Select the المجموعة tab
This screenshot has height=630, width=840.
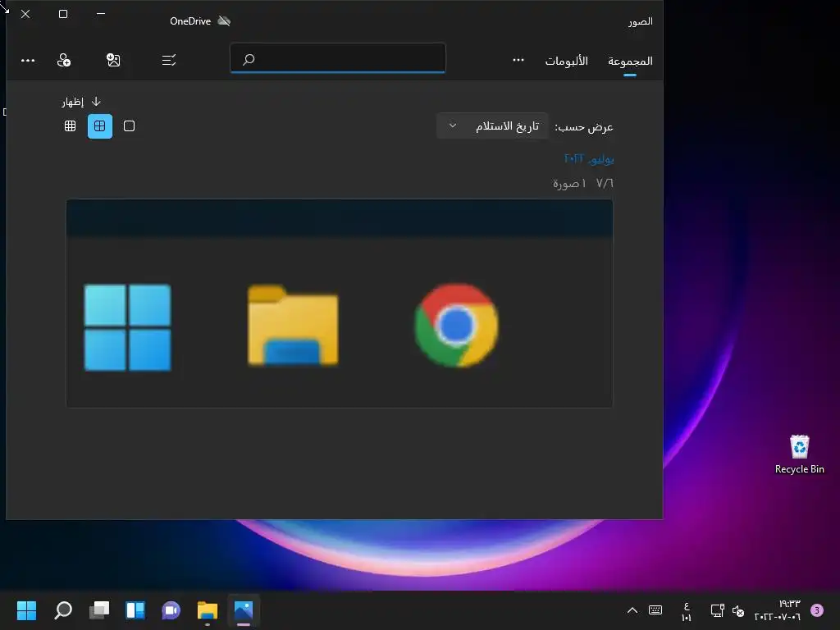pos(630,61)
